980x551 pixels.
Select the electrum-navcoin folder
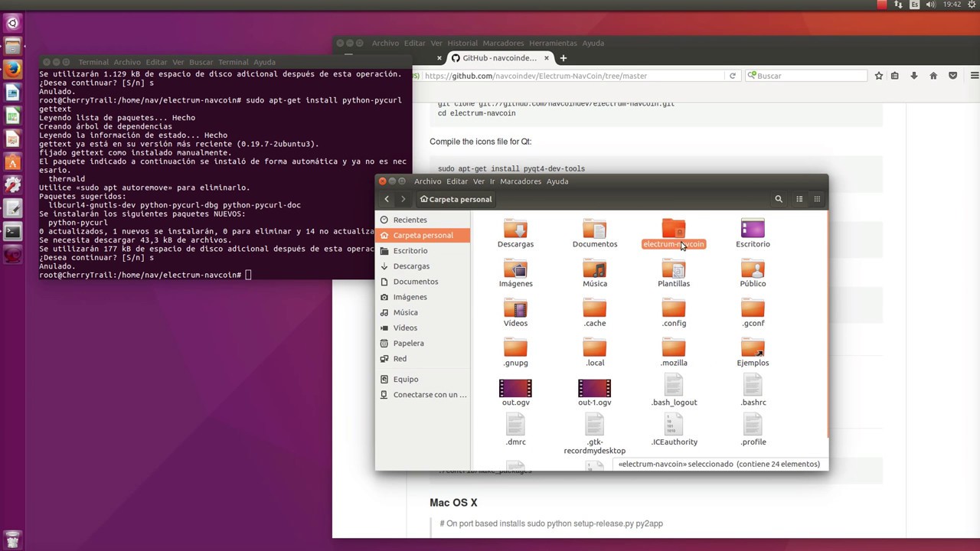coord(674,233)
